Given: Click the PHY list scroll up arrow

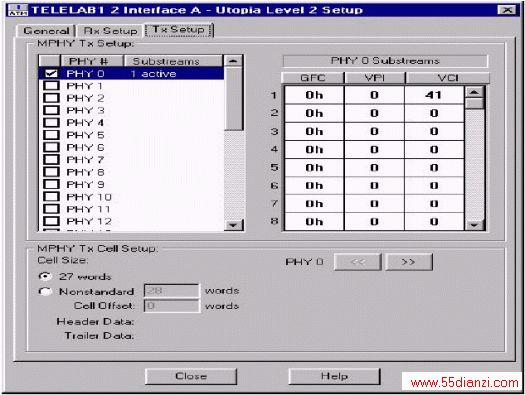Looking at the screenshot, I should coord(233,61).
